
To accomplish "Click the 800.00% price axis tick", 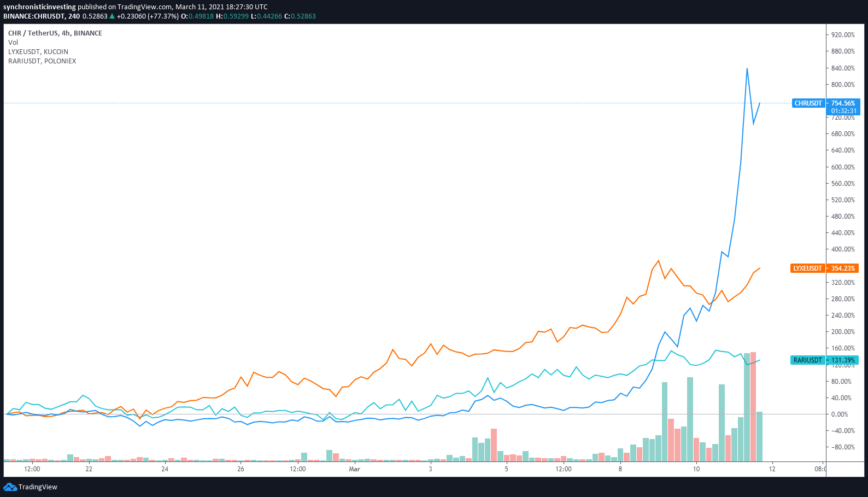I will [843, 85].
